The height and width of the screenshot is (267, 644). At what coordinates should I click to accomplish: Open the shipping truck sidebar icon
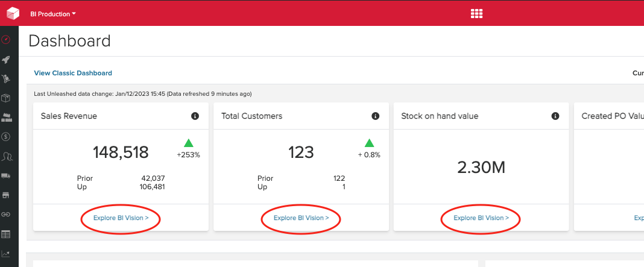[x=6, y=175]
